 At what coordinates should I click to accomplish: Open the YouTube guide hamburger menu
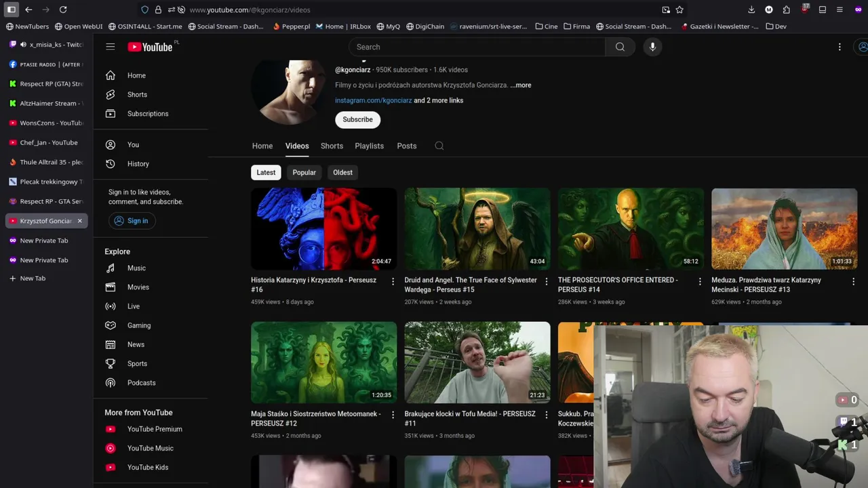point(111,47)
